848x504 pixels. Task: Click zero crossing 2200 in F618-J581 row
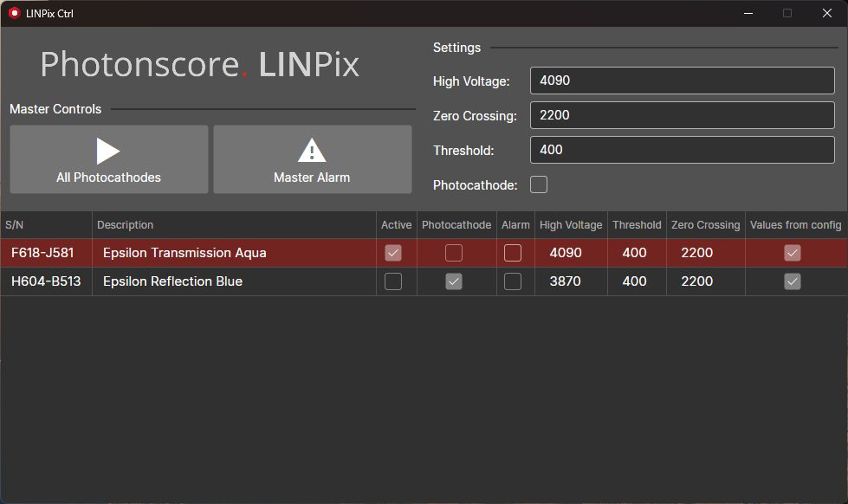coord(697,253)
